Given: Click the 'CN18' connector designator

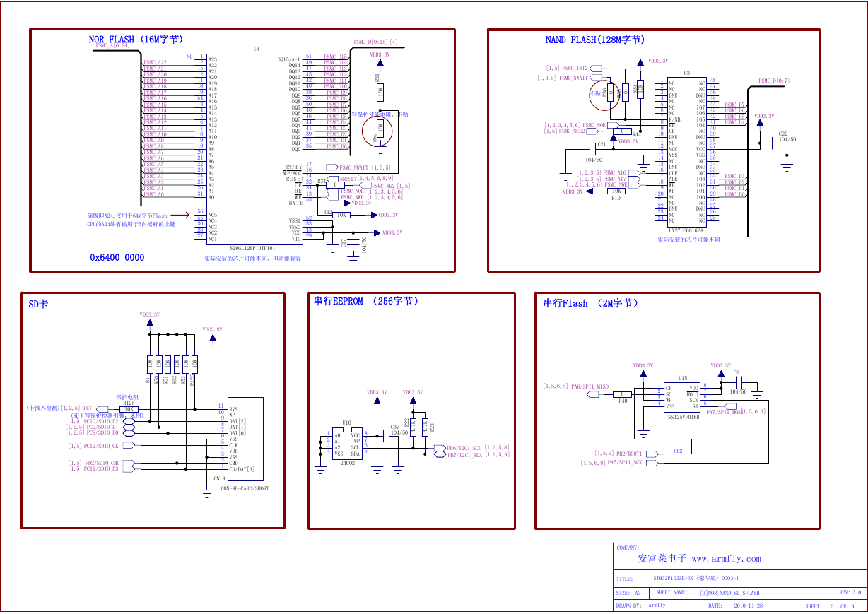Looking at the screenshot, I should click(219, 478).
